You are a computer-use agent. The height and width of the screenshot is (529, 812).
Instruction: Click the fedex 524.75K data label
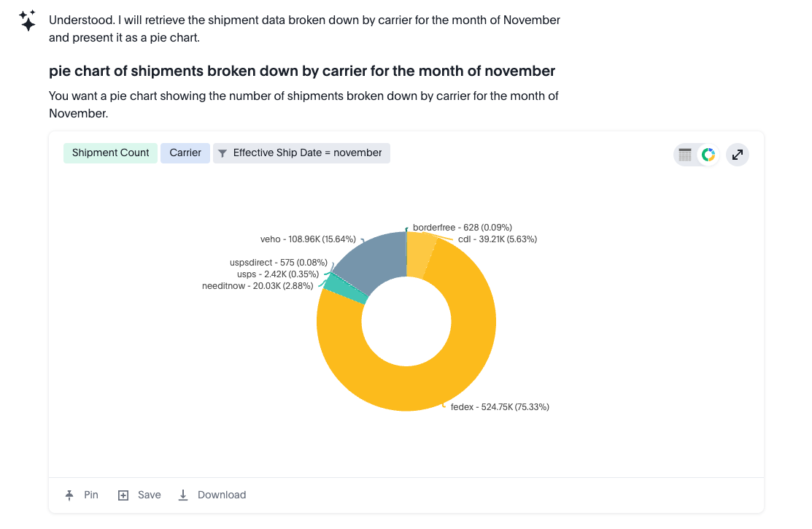pos(500,407)
